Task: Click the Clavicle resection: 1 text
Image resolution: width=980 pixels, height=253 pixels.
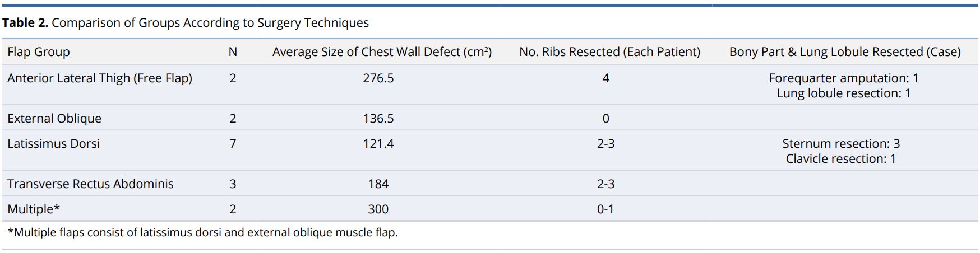Action: point(841,159)
